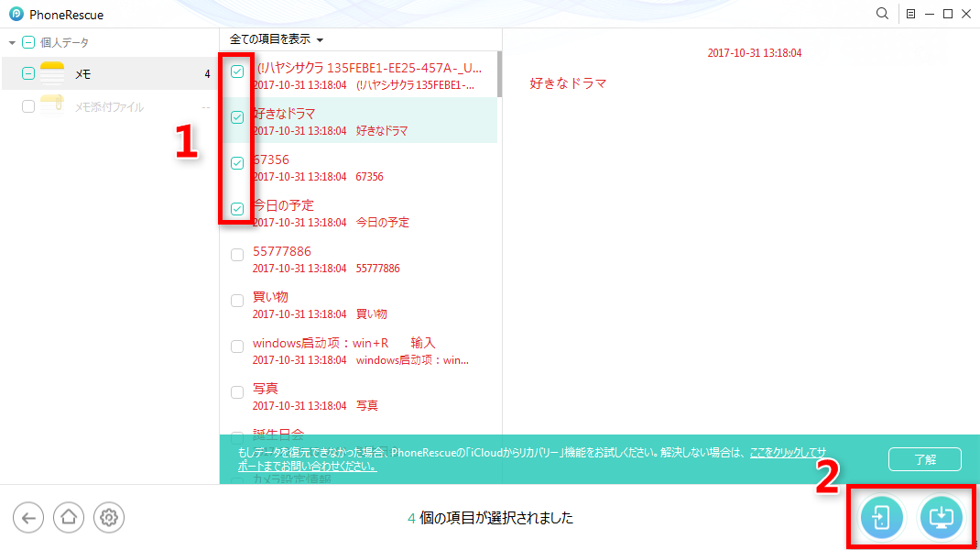980x550 pixels.
Task: Click the PhoneRescue logo icon
Action: pyautogui.click(x=16, y=14)
